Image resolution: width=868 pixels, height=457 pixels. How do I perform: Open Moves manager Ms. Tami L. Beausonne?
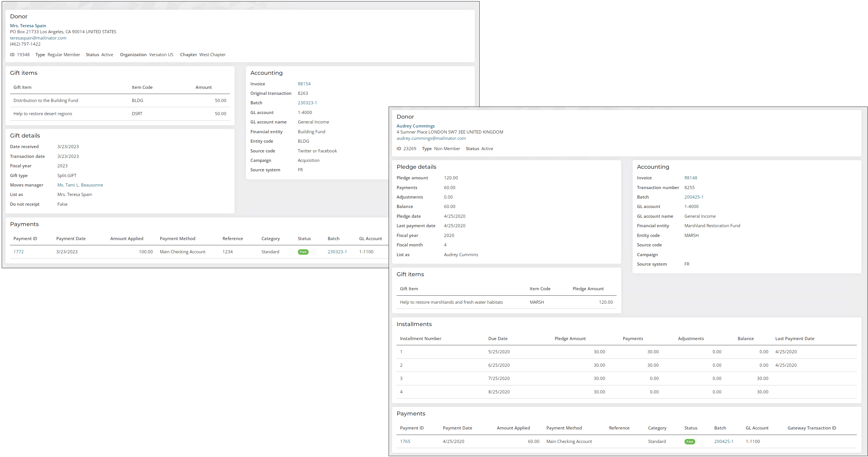(x=80, y=185)
